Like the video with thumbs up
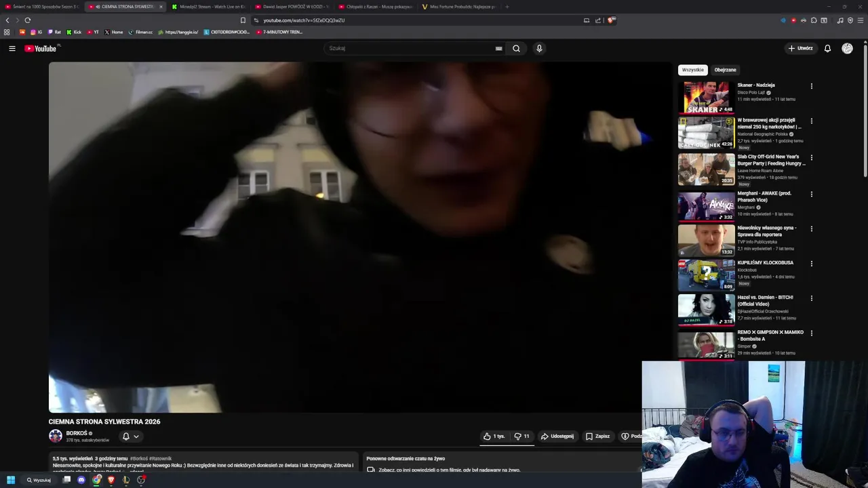Screen dimensions: 868x488 click(x=494, y=436)
